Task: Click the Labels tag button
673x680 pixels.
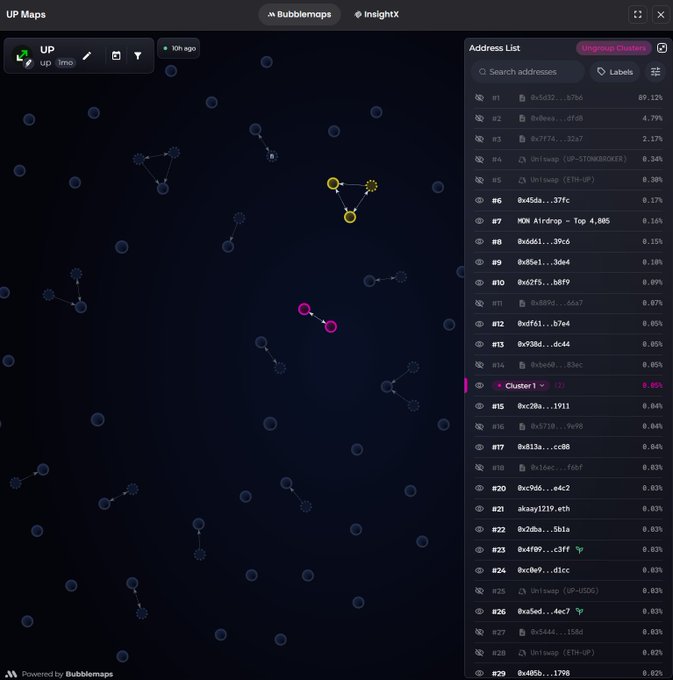Action: point(615,72)
